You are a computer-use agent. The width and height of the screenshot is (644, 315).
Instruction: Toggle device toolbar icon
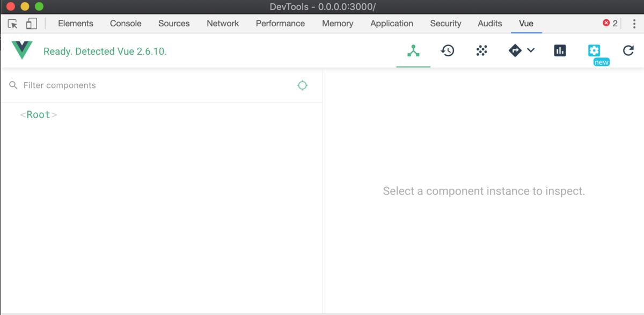tap(32, 24)
